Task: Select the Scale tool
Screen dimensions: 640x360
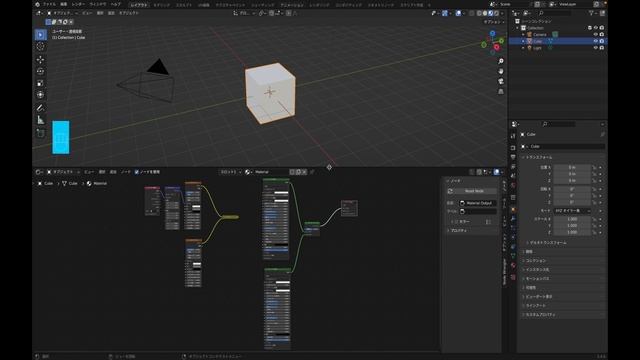Action: 40,83
